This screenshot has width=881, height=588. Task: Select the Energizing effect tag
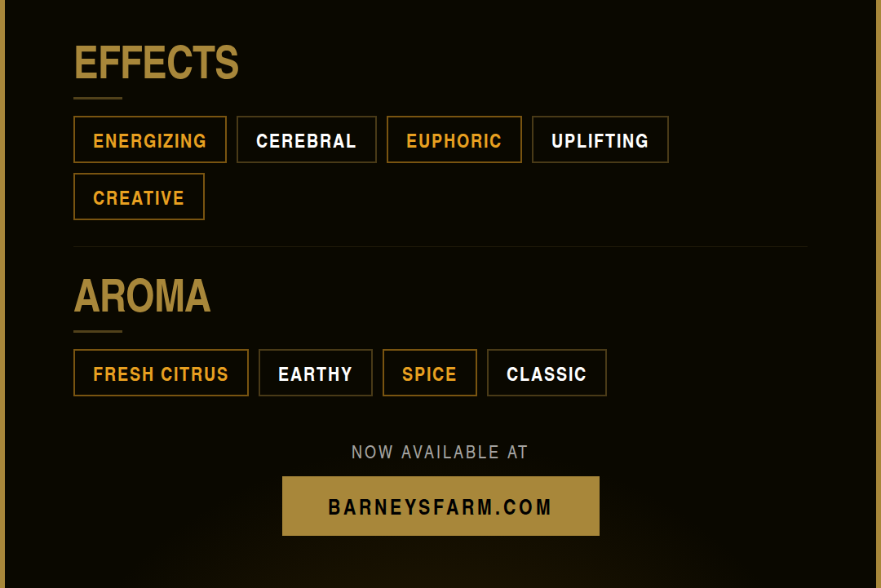pyautogui.click(x=150, y=140)
